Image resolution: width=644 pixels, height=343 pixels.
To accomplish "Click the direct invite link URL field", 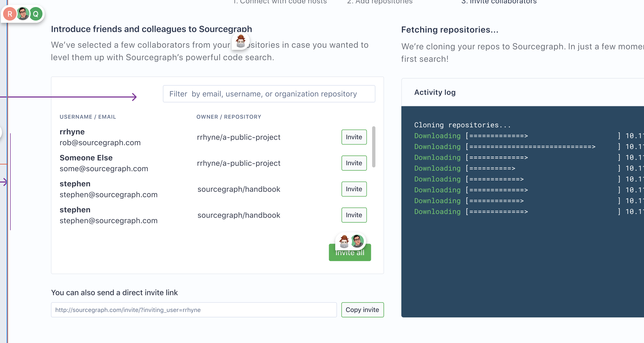I will [194, 310].
